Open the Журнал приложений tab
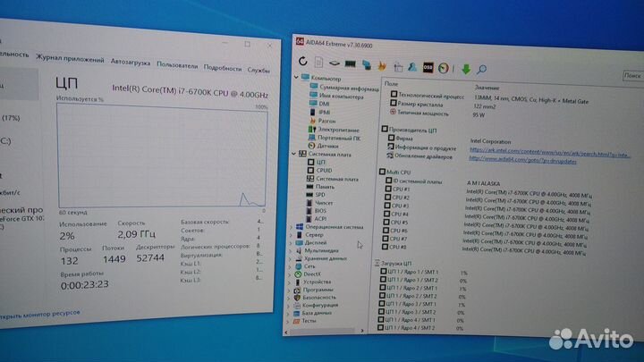This screenshot has width=644, height=362. click(x=70, y=57)
